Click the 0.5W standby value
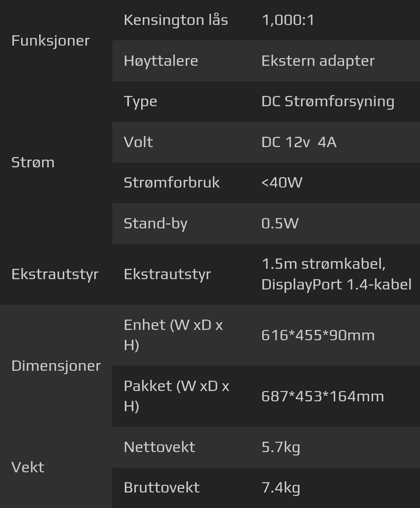420x508 pixels. (280, 223)
